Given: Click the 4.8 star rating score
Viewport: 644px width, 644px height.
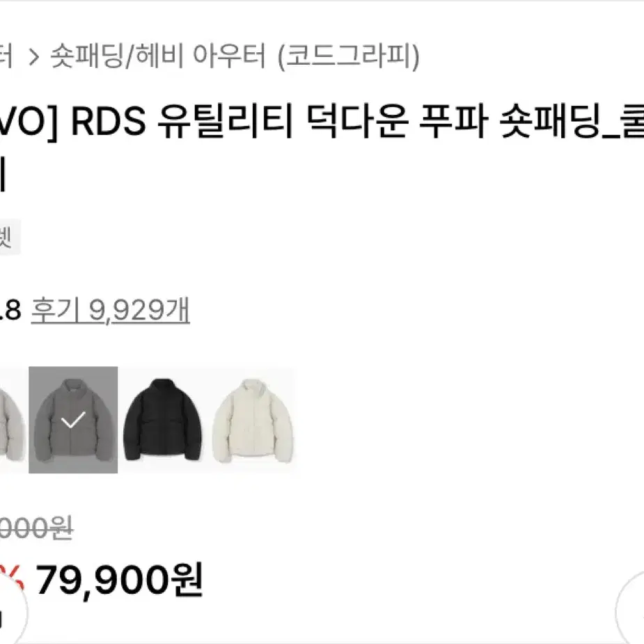Looking at the screenshot, I should (10, 310).
